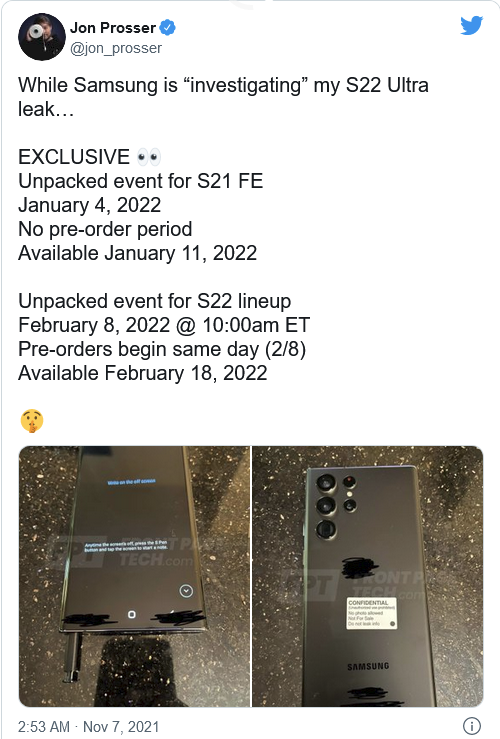Click the shushing face emoji
The width and height of the screenshot is (500, 739).
coord(32,421)
